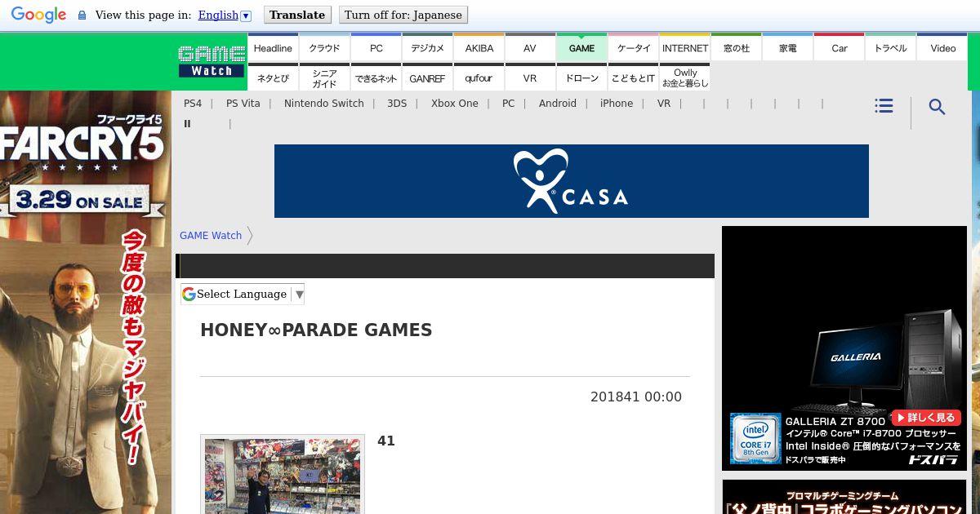Viewport: 980px width, 514px height.
Task: Click the Translate button
Action: coord(297,15)
